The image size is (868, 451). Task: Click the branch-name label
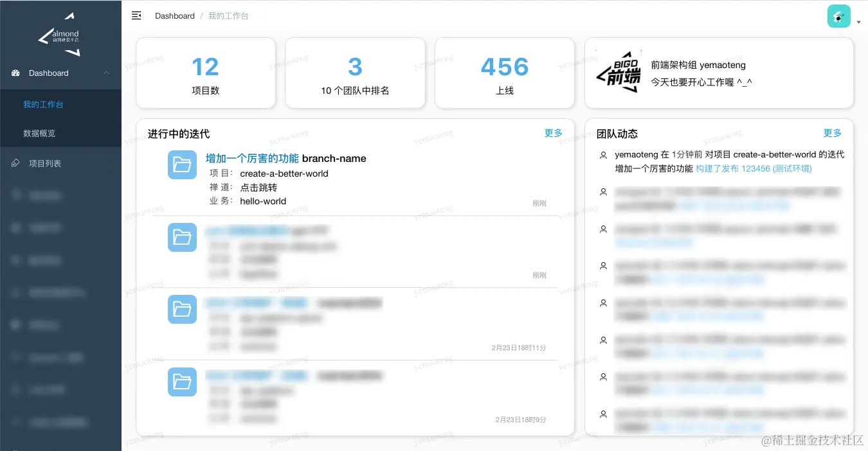[334, 159]
